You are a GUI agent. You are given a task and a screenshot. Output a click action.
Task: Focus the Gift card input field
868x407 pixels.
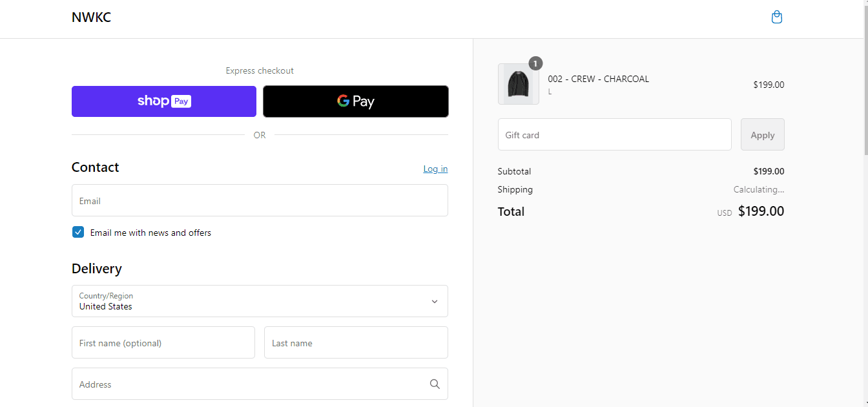click(615, 134)
